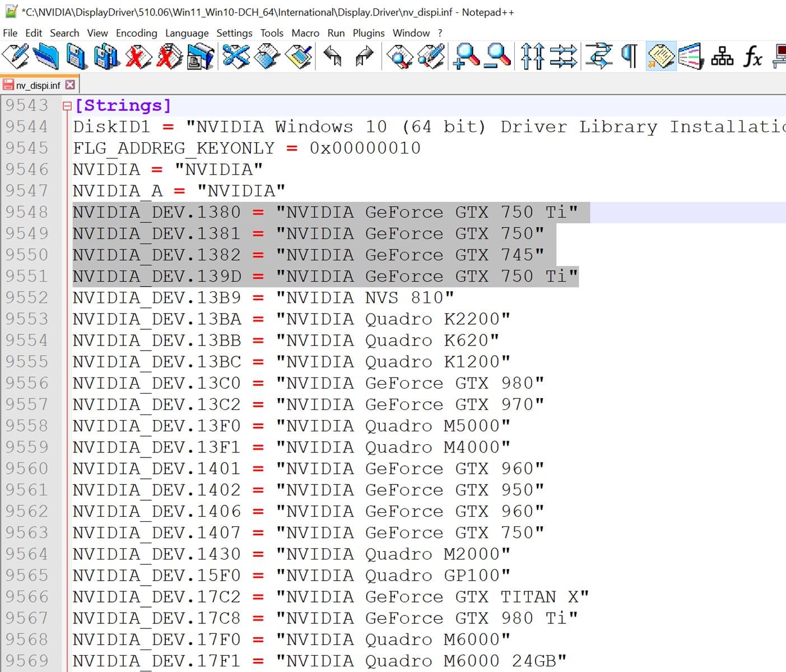Viewport: 786px width, 672px height.
Task: Select the nv_dispi.inf tab
Action: (37, 85)
